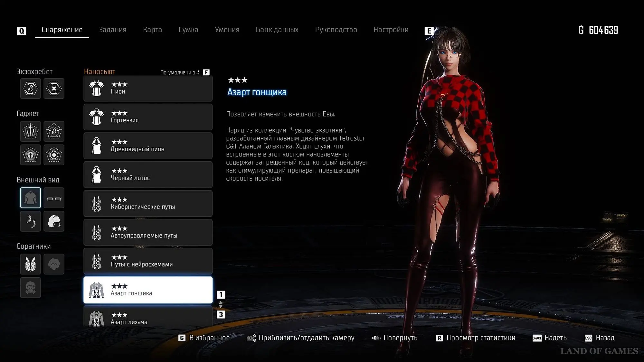Screen dimensions: 644x362
Task: Click the Автоуправляемые путы suit icon
Action: (97, 232)
